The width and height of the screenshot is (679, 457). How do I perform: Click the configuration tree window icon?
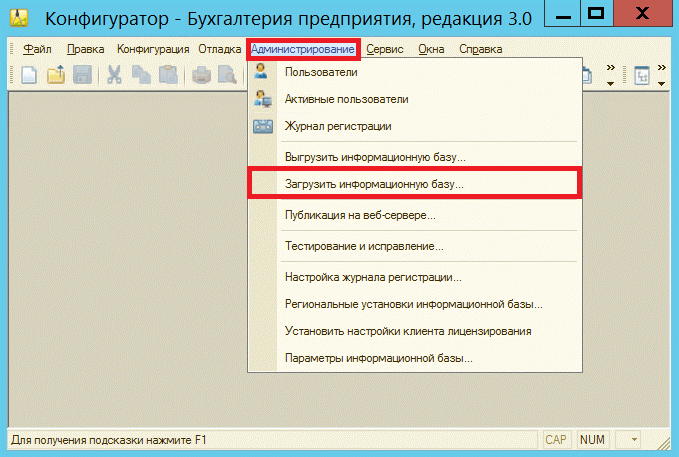pyautogui.click(x=642, y=76)
